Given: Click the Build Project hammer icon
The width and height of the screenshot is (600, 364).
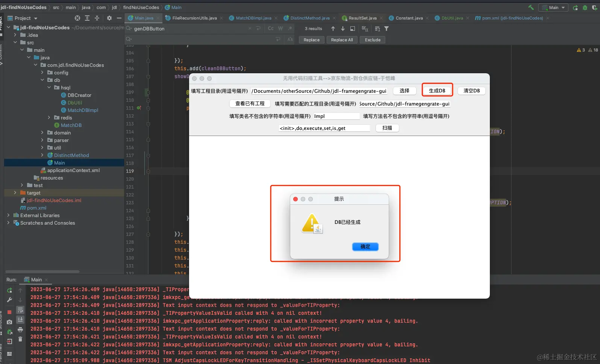Looking at the screenshot, I should (x=531, y=8).
